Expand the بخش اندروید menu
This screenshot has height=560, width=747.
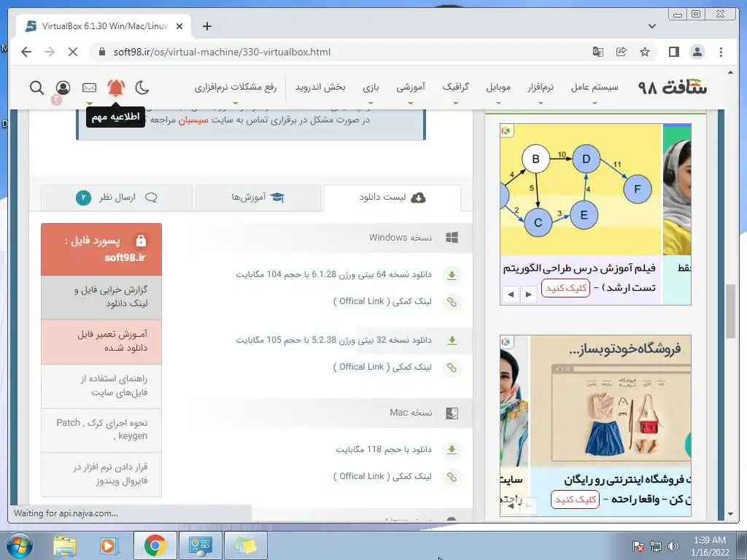pos(320,87)
